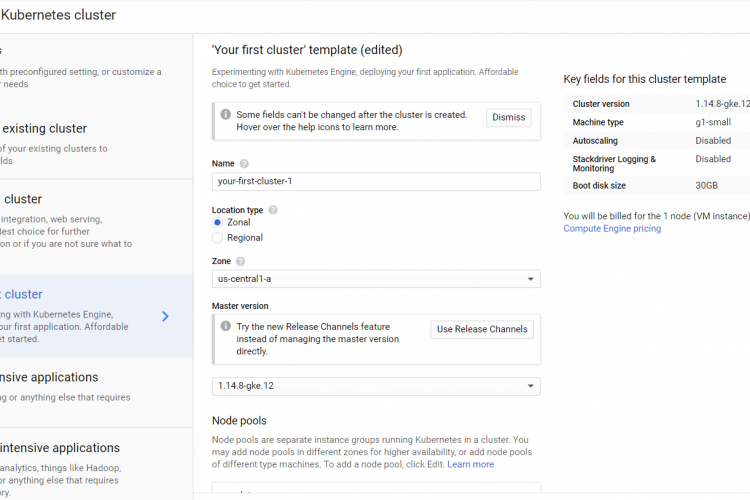Click the Autoscaling key field label
The width and height of the screenshot is (750, 500).
[x=595, y=141]
